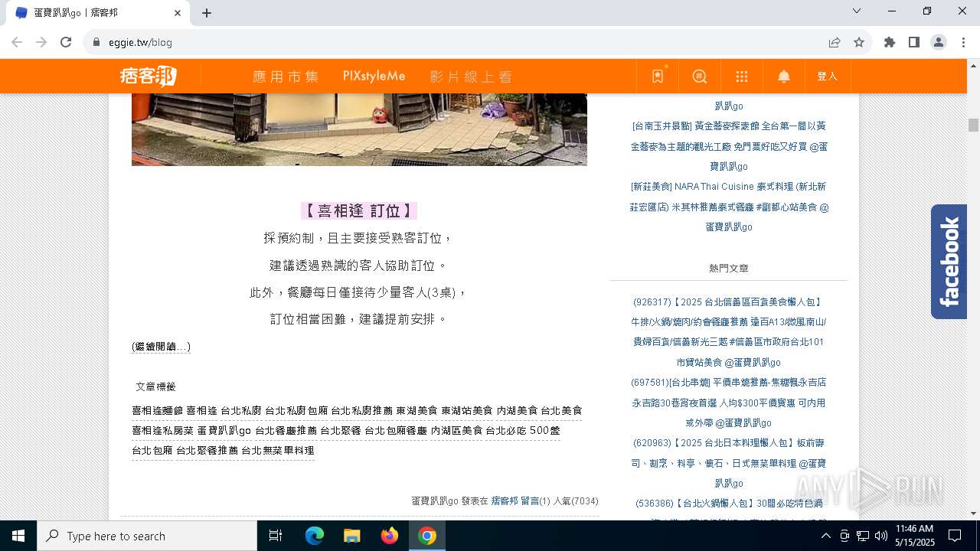This screenshot has height=551, width=980.
Task: Open the 台北聚餐推薦 tag
Action: (x=207, y=451)
